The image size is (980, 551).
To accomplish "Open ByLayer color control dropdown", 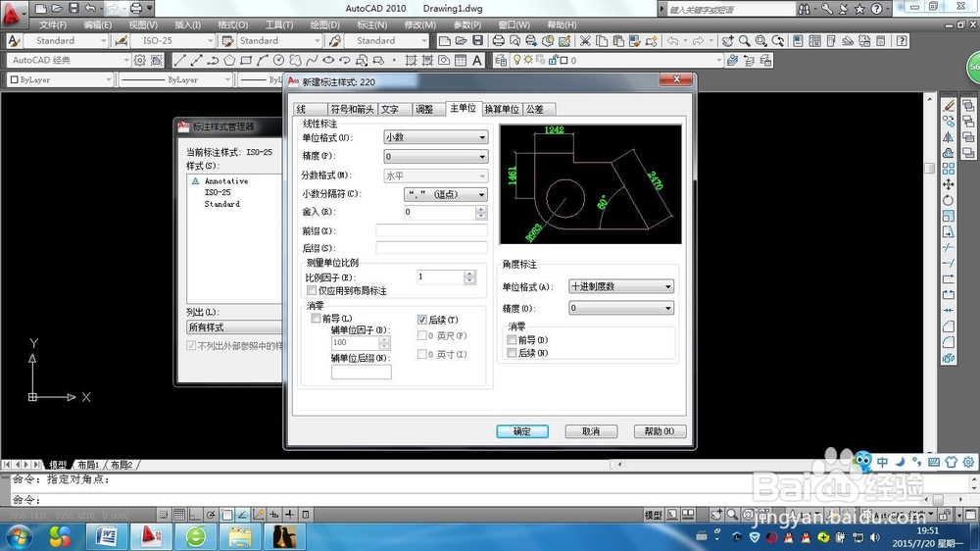I will click(x=60, y=79).
